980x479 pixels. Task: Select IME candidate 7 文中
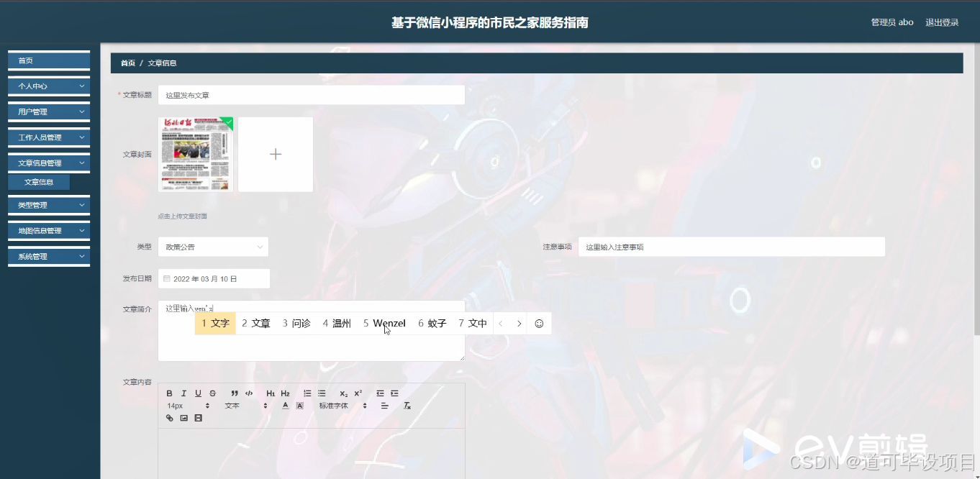(473, 324)
